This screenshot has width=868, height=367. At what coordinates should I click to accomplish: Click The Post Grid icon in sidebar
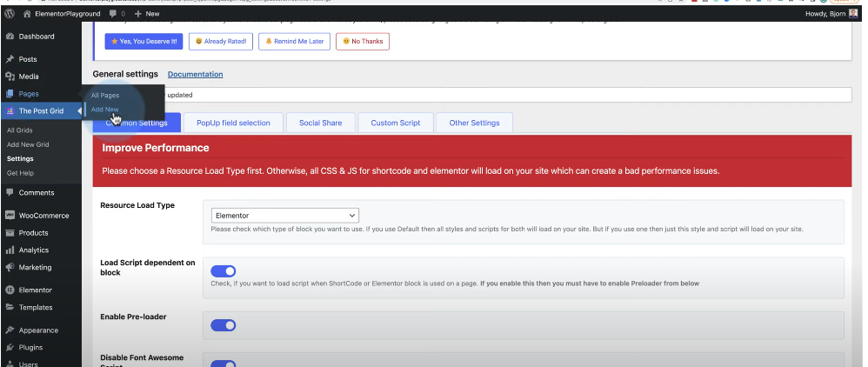[10, 110]
